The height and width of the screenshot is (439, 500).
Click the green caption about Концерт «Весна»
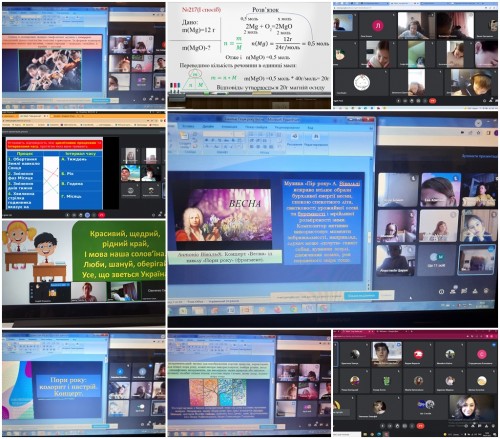[225, 257]
